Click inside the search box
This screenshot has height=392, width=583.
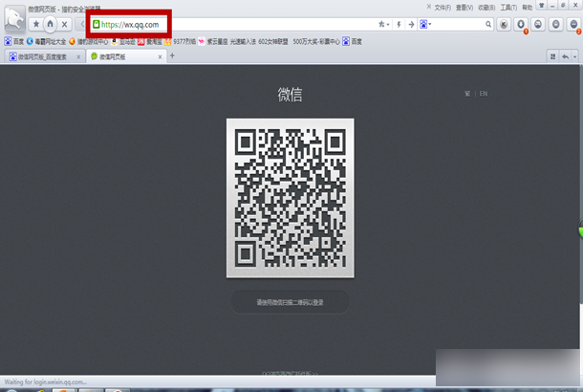click(x=458, y=25)
